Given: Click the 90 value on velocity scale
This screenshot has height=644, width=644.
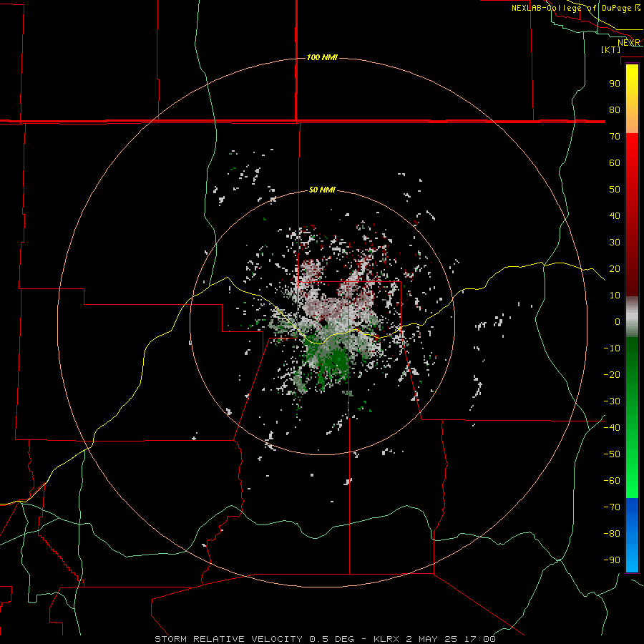Looking at the screenshot, I should pos(615,84).
